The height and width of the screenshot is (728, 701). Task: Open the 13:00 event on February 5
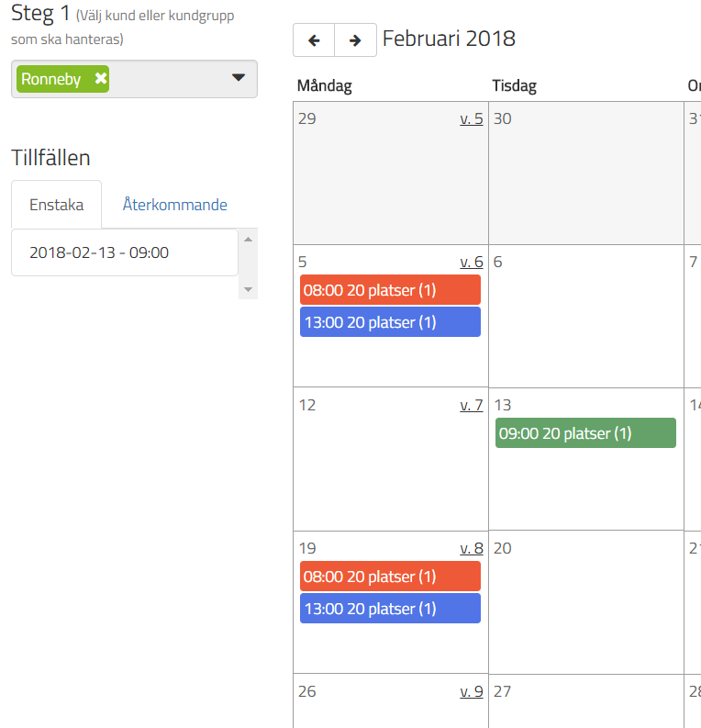pos(390,322)
